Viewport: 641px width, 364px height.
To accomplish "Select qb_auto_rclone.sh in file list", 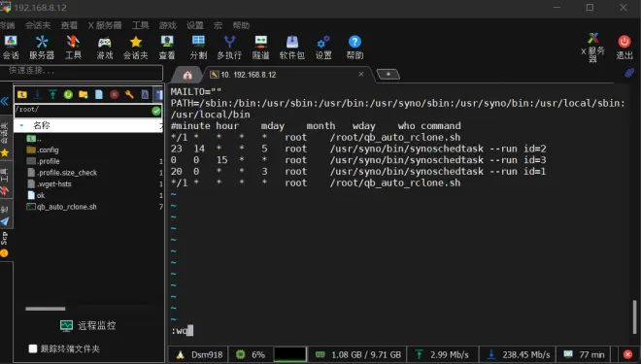I will pyautogui.click(x=62, y=207).
